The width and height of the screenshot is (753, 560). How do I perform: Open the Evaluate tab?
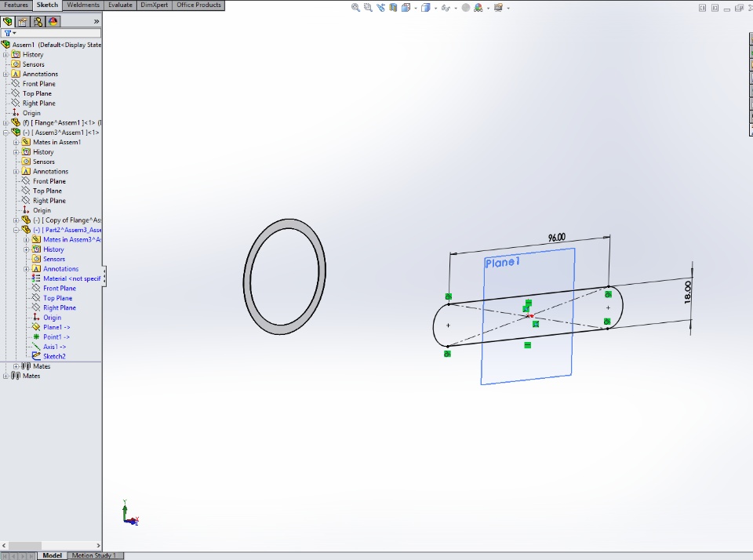120,5
